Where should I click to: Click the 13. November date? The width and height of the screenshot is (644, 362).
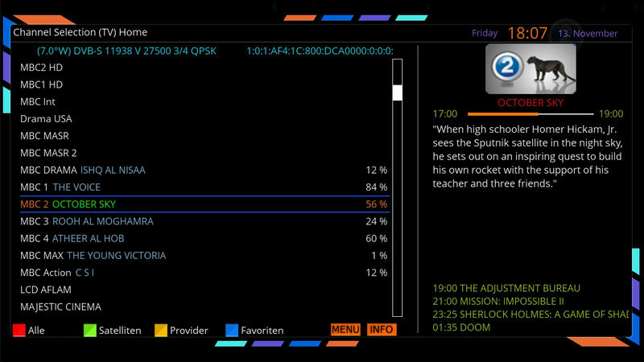[x=588, y=34]
